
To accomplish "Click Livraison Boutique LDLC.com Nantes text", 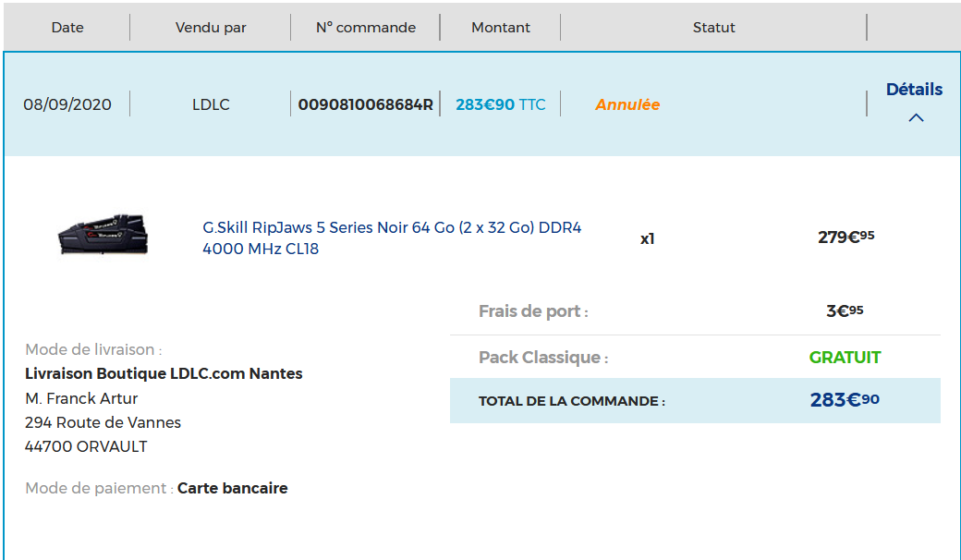I will click(164, 373).
